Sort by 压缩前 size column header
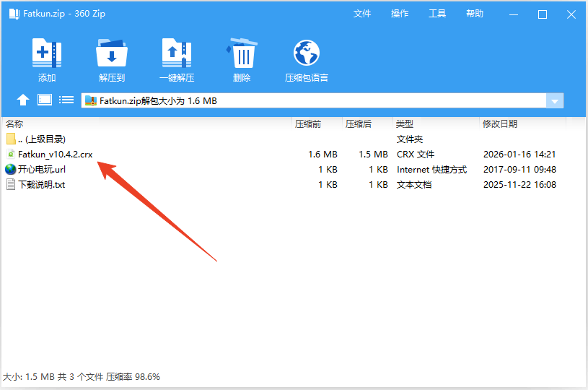The height and width of the screenshot is (390, 588). coord(308,124)
